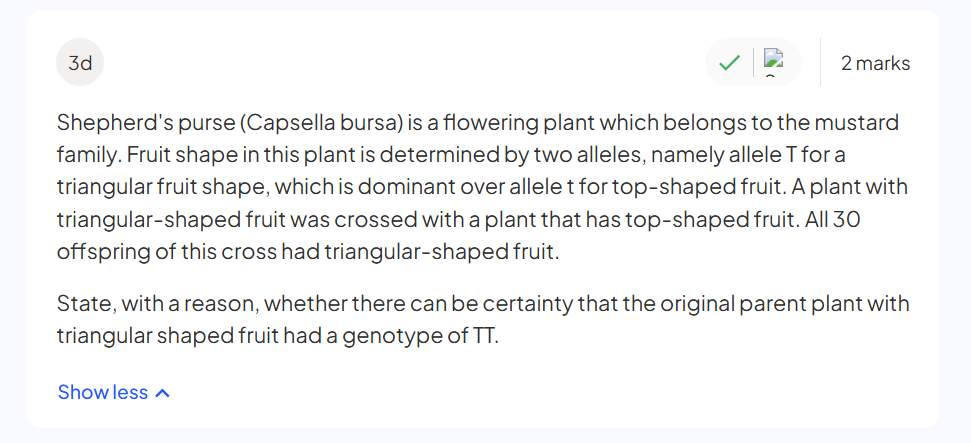Image resolution: width=971 pixels, height=443 pixels.
Task: Click the phrase dominant over allele t
Action: (466, 188)
